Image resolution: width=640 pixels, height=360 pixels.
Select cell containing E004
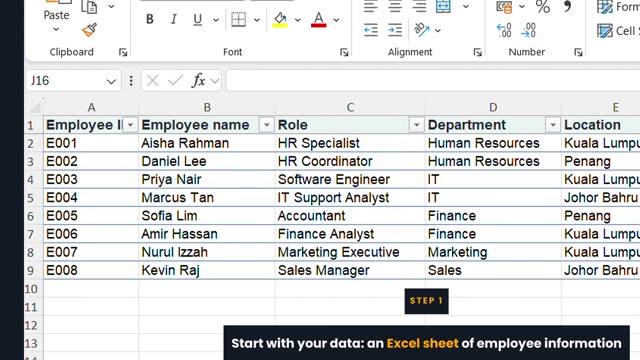click(91, 198)
